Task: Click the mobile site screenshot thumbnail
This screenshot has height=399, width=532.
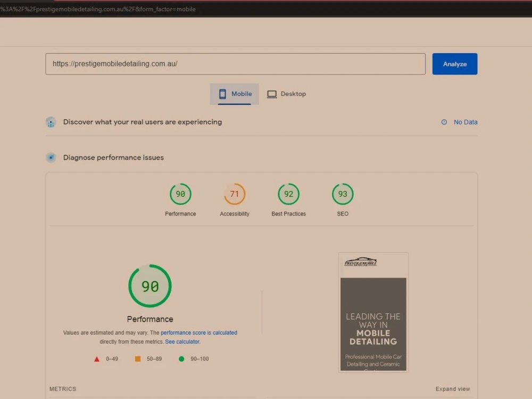Action: click(x=373, y=312)
